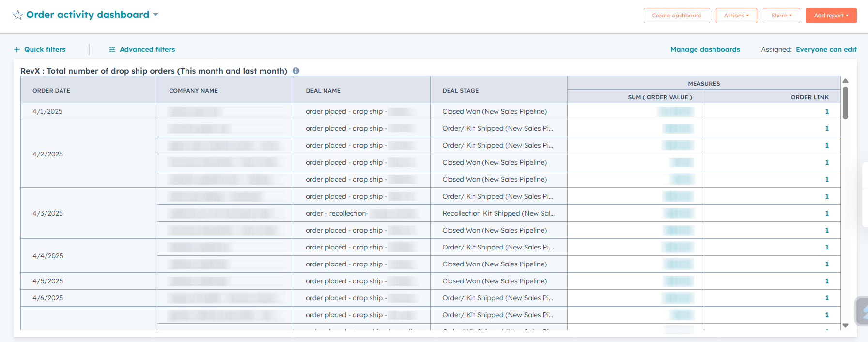This screenshot has height=342, width=868.
Task: Favorite dashboard with the star icon
Action: click(18, 15)
